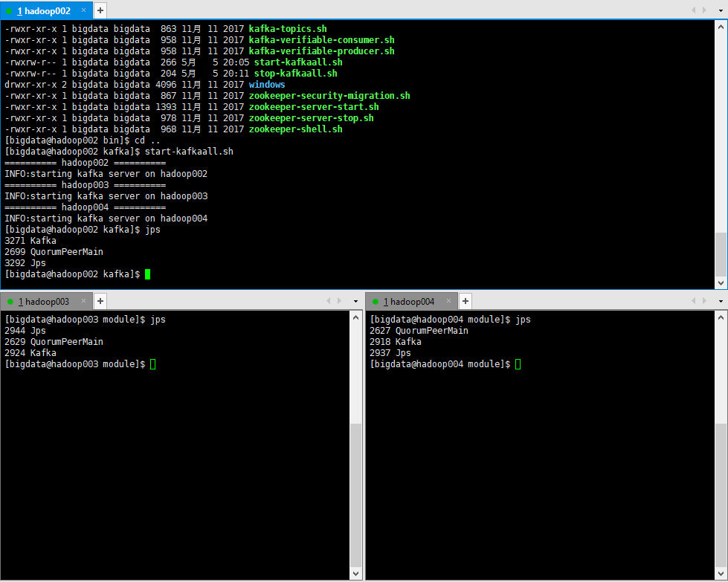Close the hadoop002 tab
Screen dimensions: 728x582
83,10
